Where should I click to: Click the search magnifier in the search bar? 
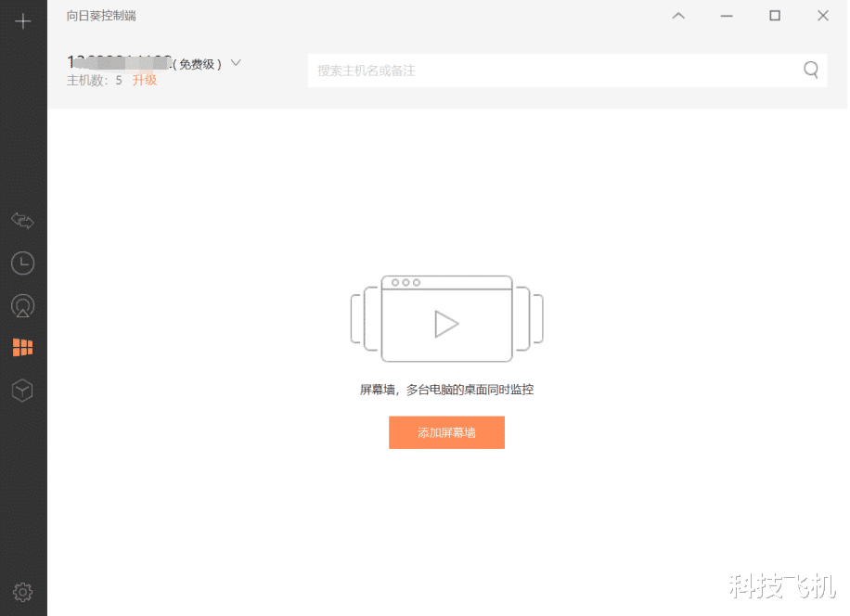tap(810, 70)
